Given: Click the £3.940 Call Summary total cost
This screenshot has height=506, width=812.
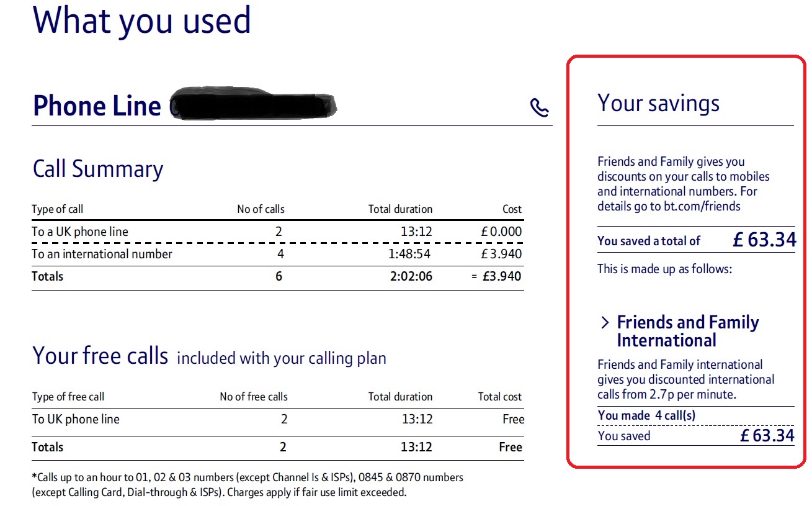Looking at the screenshot, I should 502,276.
